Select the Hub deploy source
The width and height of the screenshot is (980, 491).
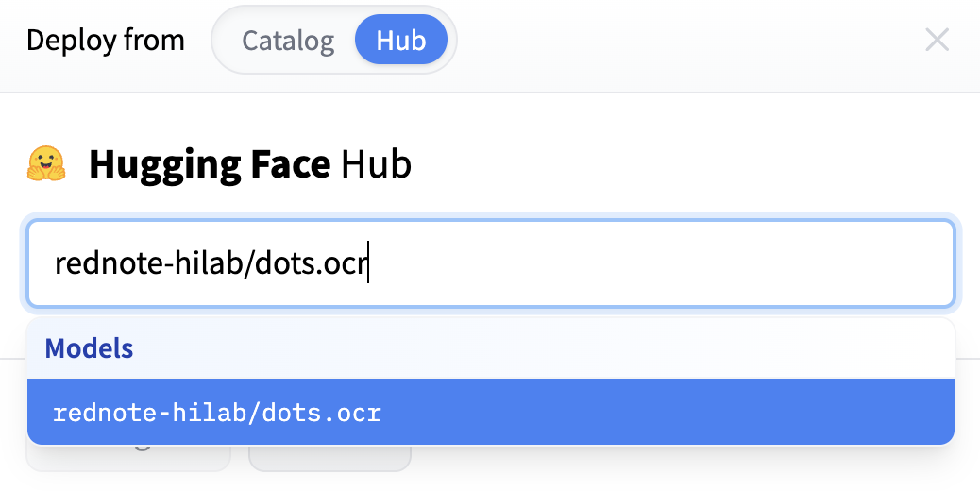coord(400,42)
